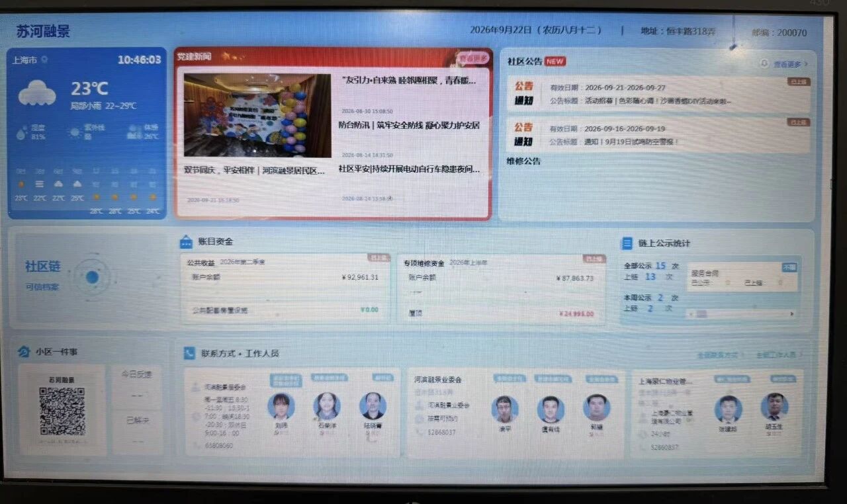The width and height of the screenshot is (847, 504).
Task: Tap the bell icon beside 查看更多
Action: (x=765, y=63)
